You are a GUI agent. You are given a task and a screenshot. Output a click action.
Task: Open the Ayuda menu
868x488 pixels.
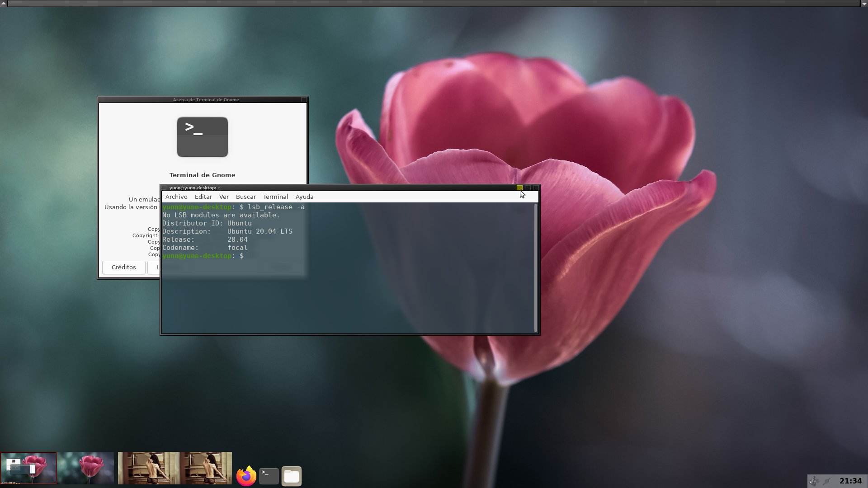tap(304, 197)
